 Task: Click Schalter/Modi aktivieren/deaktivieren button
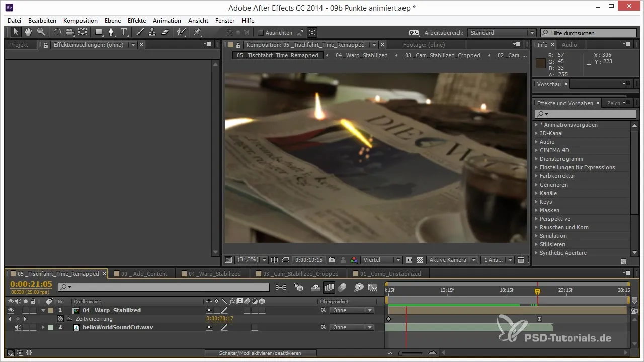pyautogui.click(x=261, y=353)
